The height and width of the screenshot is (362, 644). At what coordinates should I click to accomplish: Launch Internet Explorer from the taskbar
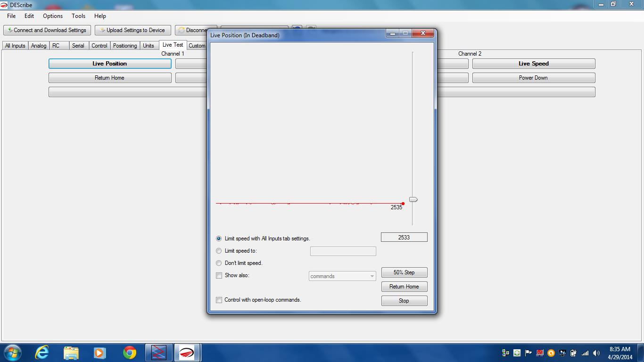(x=42, y=353)
